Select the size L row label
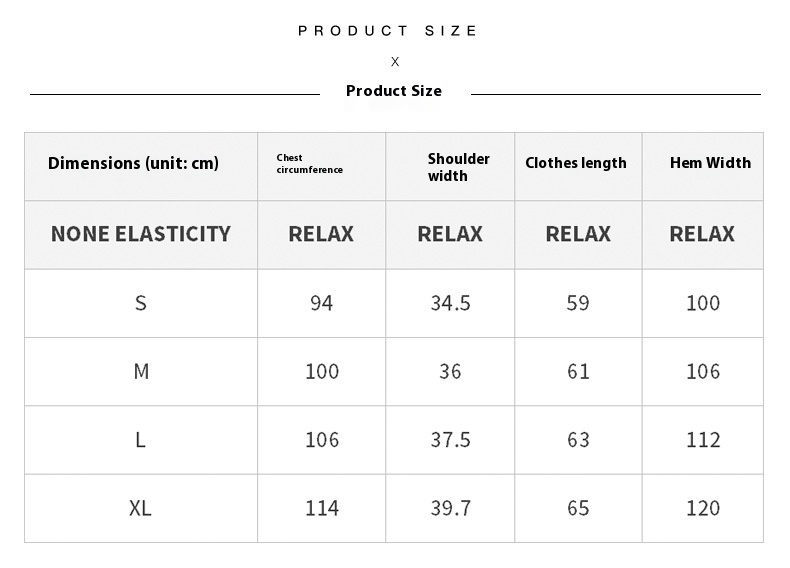The height and width of the screenshot is (568, 790). (141, 440)
